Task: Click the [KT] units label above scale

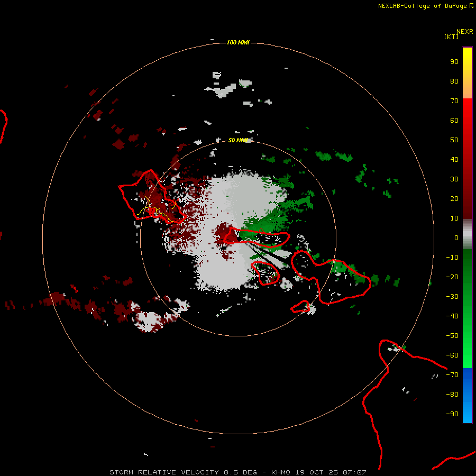Action: point(452,36)
